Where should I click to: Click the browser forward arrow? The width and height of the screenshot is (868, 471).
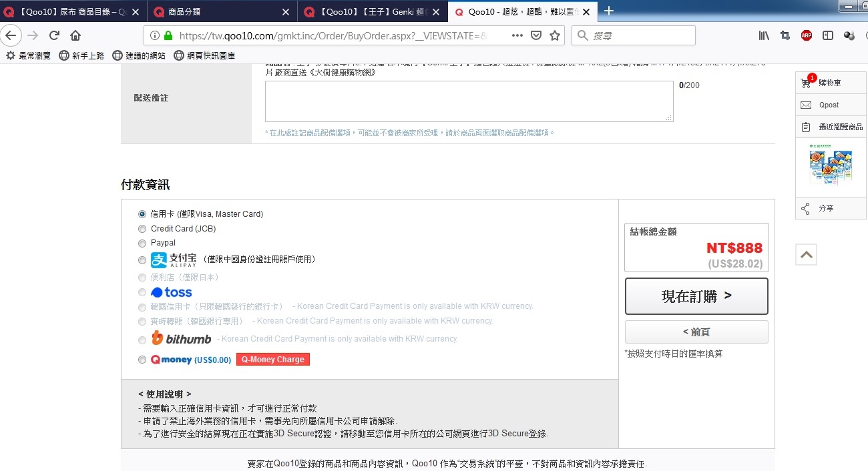33,35
